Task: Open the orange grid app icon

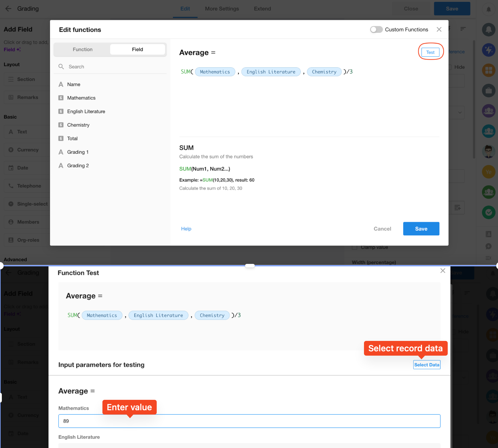Action: pyautogui.click(x=488, y=70)
